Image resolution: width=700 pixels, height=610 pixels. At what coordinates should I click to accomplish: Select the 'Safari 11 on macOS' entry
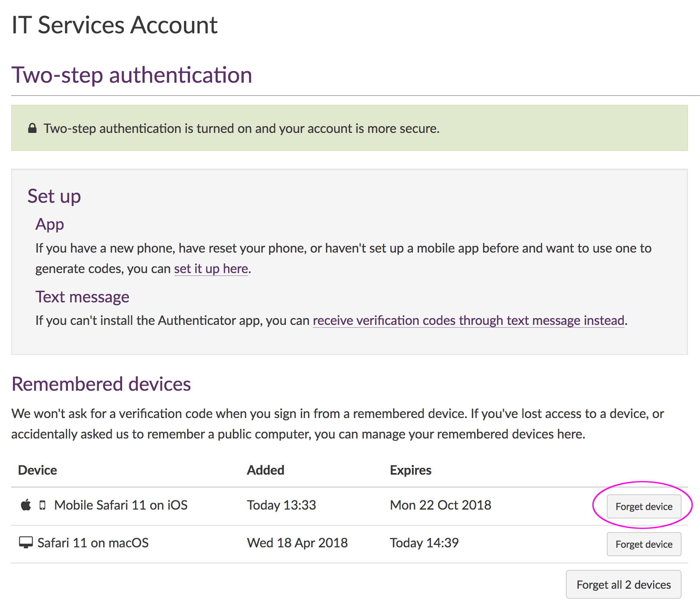[93, 543]
